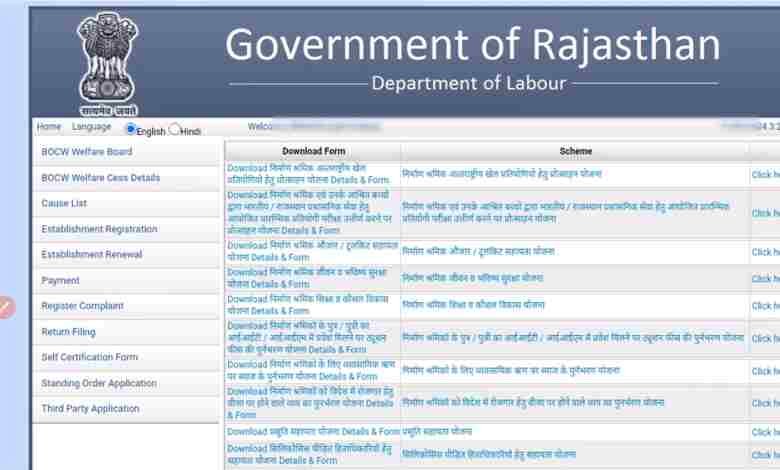780x470 pixels.
Task: Open Establishment Renewal in sidebar
Action: [x=126, y=255]
